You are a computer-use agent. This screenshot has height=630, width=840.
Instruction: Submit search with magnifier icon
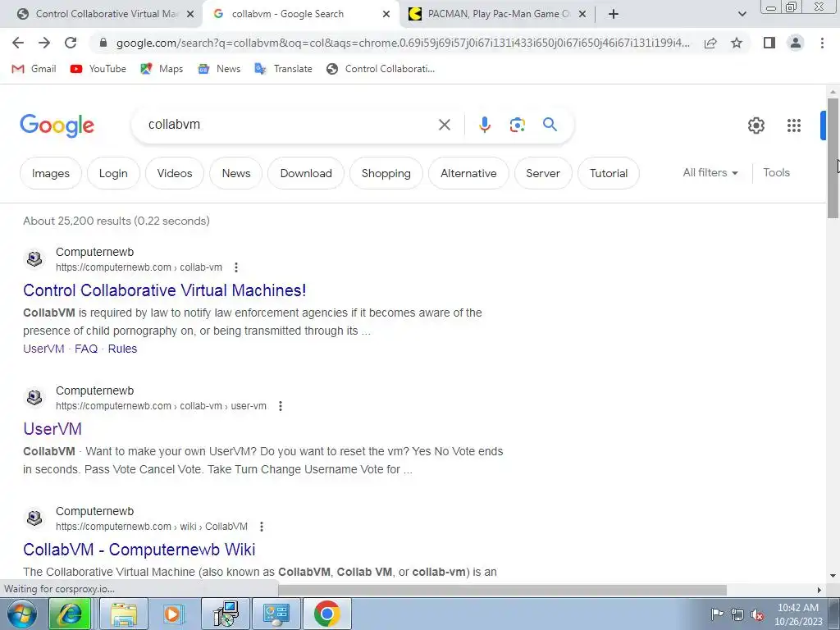(550, 125)
